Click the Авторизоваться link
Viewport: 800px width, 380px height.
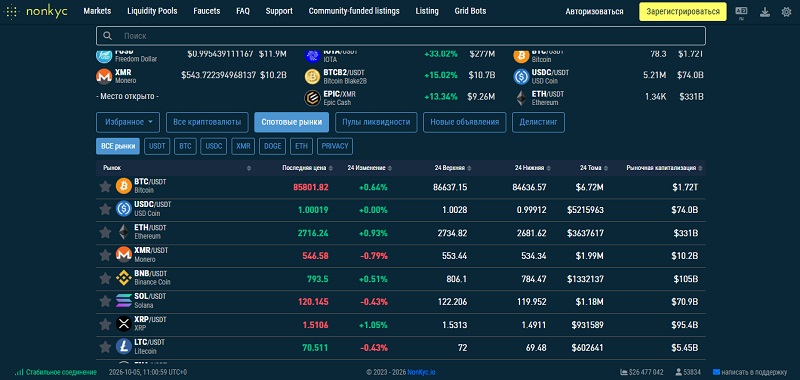594,11
